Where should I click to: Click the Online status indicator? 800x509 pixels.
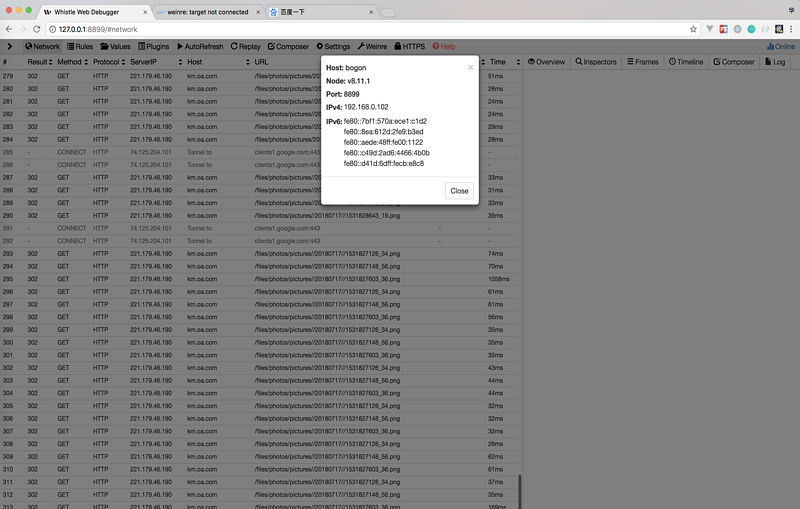click(x=781, y=46)
